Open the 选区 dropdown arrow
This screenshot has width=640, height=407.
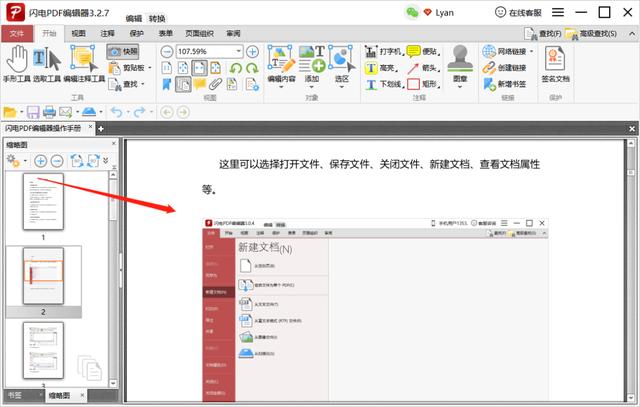coord(342,87)
